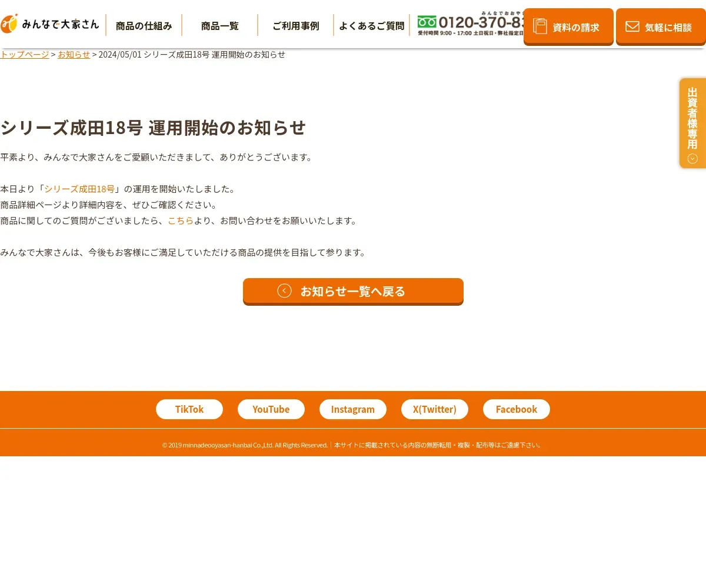Click the 0120-370 free-dial phone number
This screenshot has width=706, height=588.
click(471, 24)
